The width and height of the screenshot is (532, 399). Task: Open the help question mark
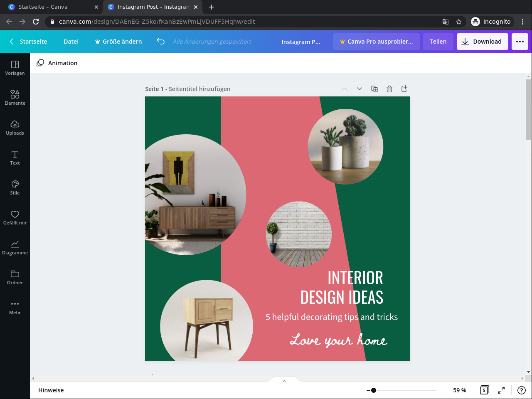click(x=522, y=390)
